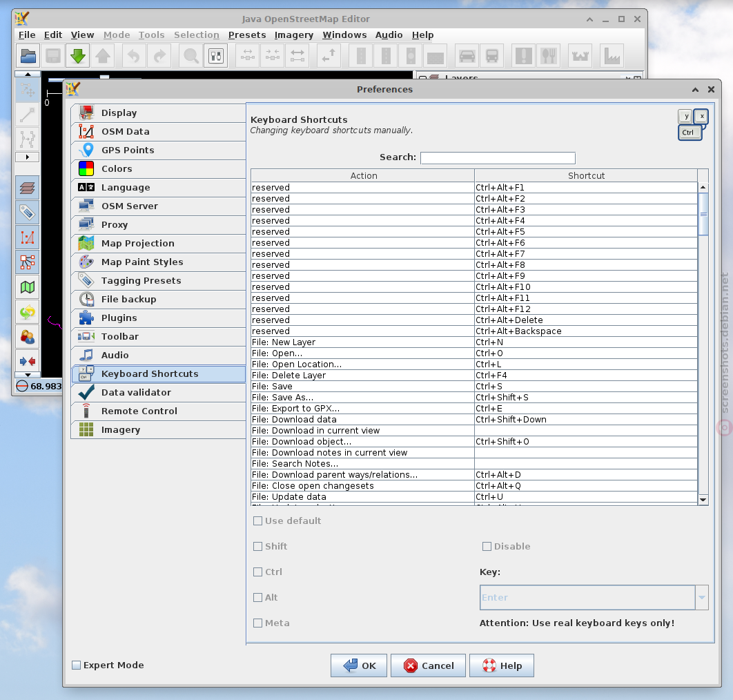
Task: Open the Display preferences tab
Action: point(159,113)
